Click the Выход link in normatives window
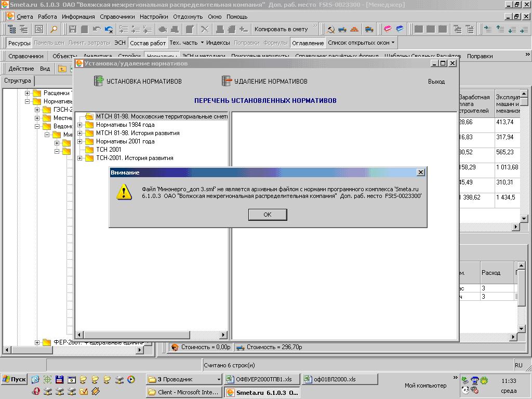This screenshot has height=399, width=532. (x=436, y=82)
